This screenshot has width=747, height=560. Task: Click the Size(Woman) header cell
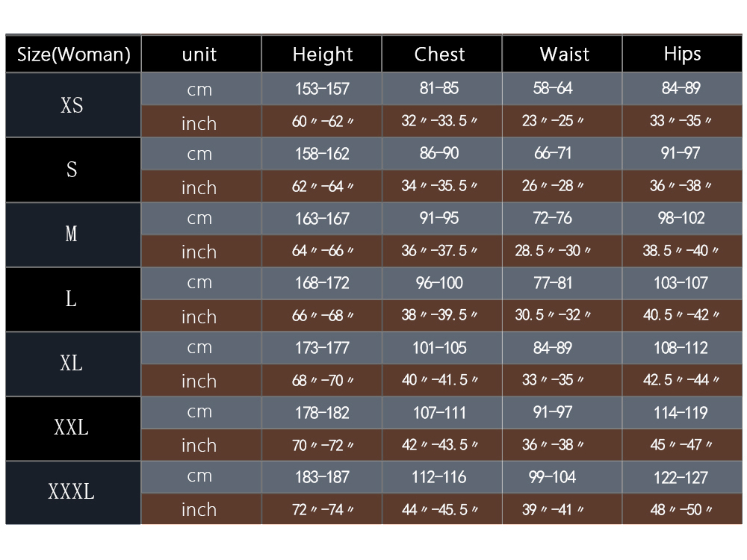pos(73,55)
